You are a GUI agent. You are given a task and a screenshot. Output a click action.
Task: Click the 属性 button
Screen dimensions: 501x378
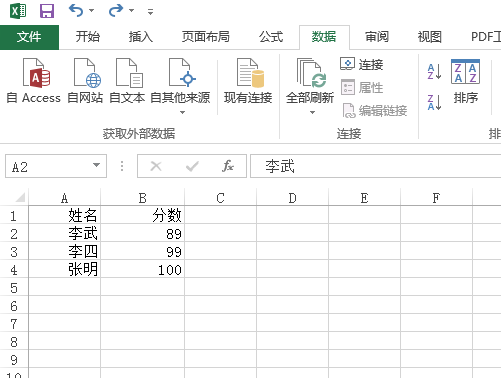coord(362,87)
